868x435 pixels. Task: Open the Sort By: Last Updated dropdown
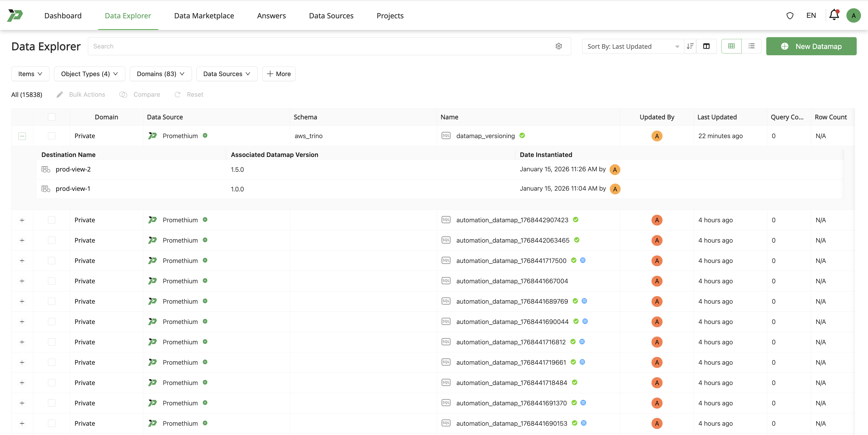[x=633, y=46]
